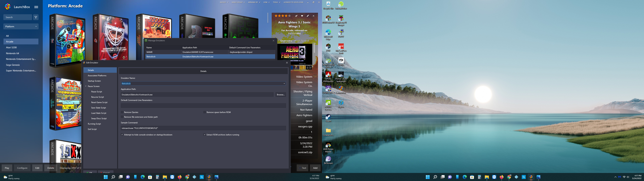Expand the Badges menu
Viewport: 644px width, 181px height.
coord(224,2)
